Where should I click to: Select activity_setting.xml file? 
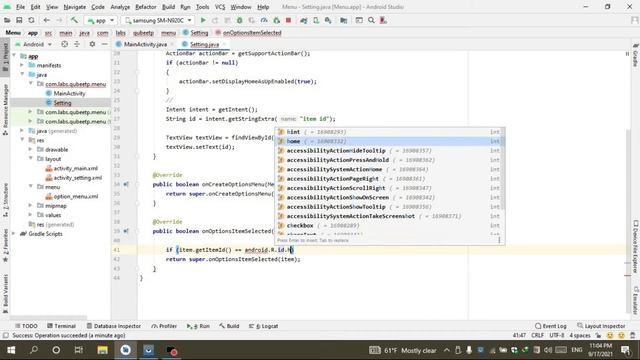tap(78, 178)
